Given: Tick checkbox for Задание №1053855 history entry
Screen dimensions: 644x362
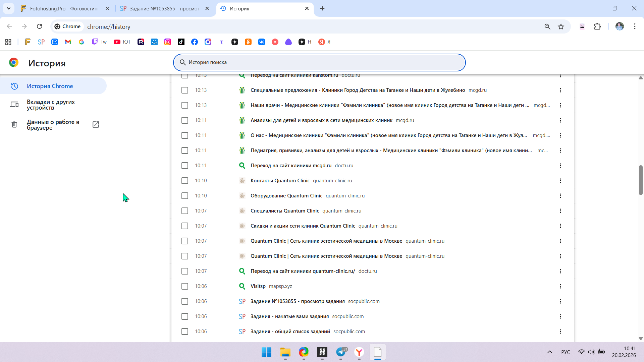Looking at the screenshot, I should tap(185, 301).
